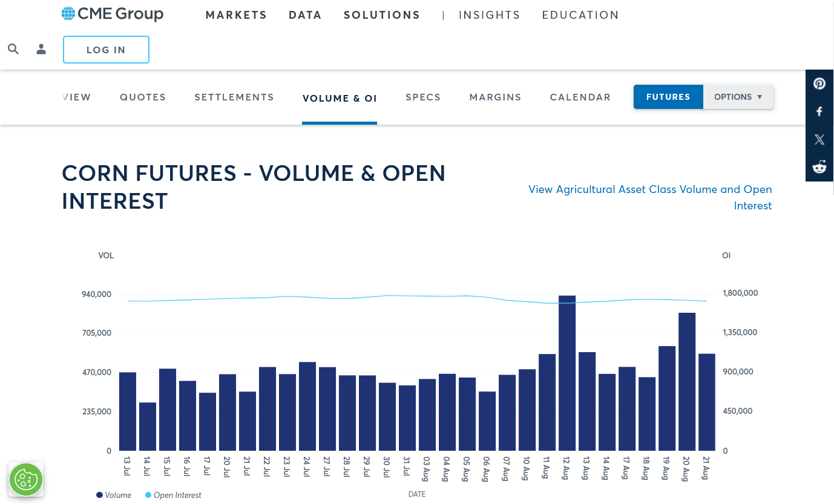The width and height of the screenshot is (834, 504).
Task: Go to the Settlements tab
Action: pyautogui.click(x=234, y=97)
